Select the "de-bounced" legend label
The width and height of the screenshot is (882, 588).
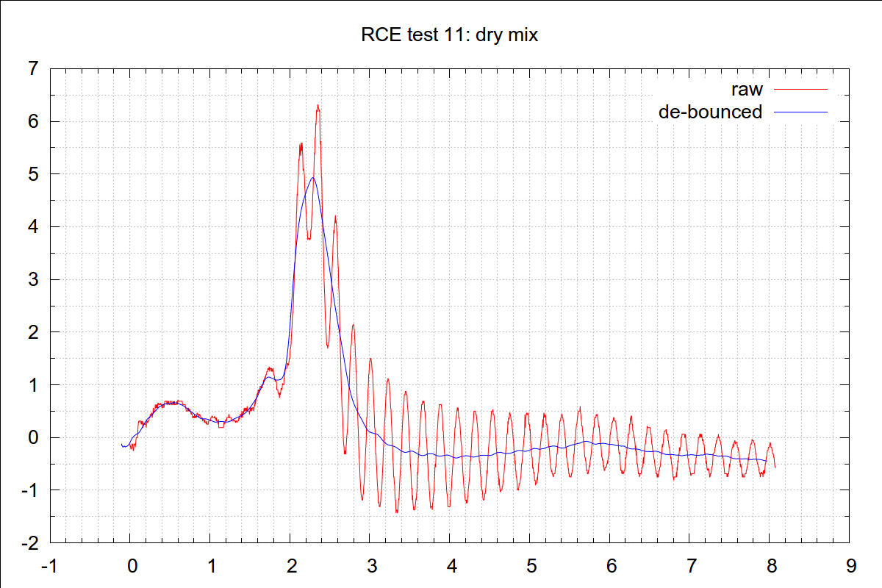tap(710, 112)
